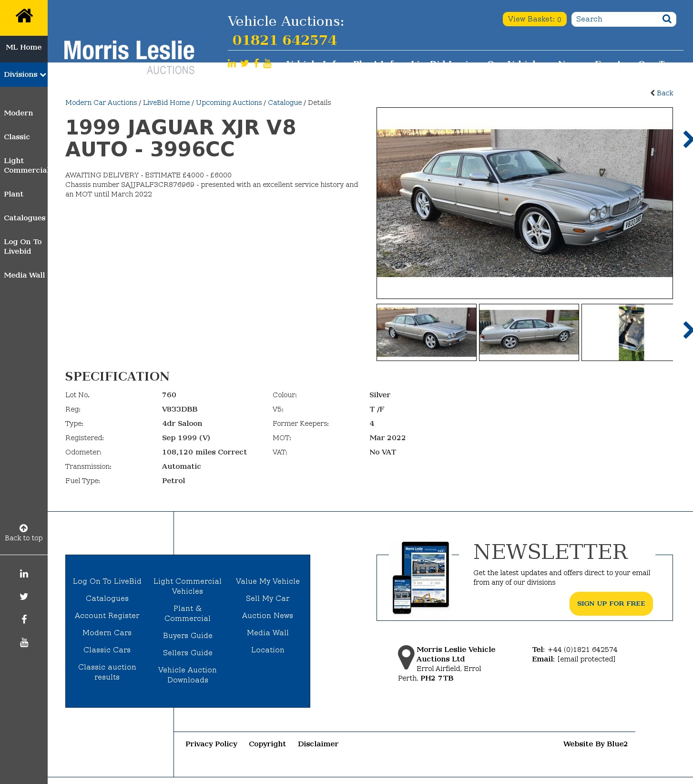The image size is (693, 784).
Task: Open Classic in sidebar
Action: 17,137
